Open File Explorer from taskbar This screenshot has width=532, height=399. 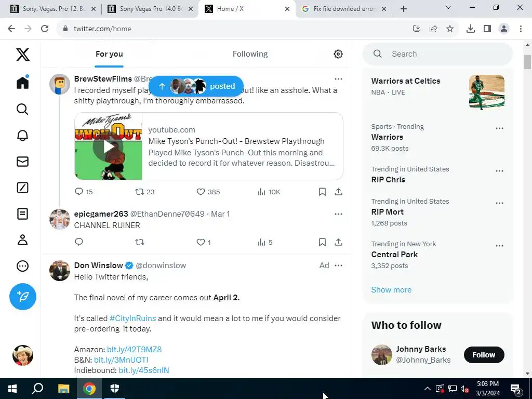[63, 389]
